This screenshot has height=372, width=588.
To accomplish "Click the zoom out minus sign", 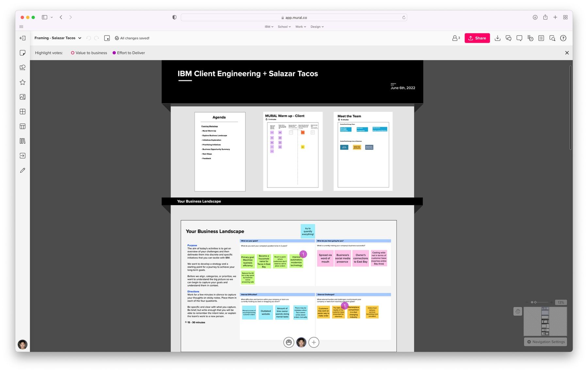I will [x=527, y=302].
